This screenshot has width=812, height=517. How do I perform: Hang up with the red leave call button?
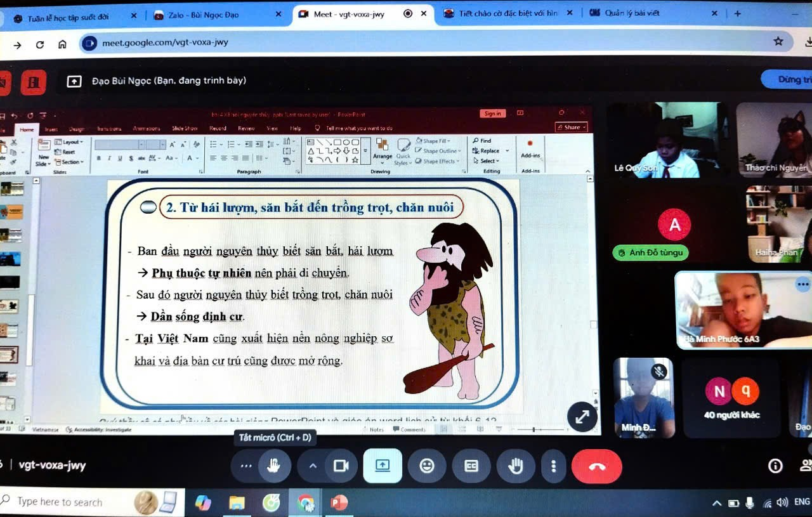click(596, 466)
